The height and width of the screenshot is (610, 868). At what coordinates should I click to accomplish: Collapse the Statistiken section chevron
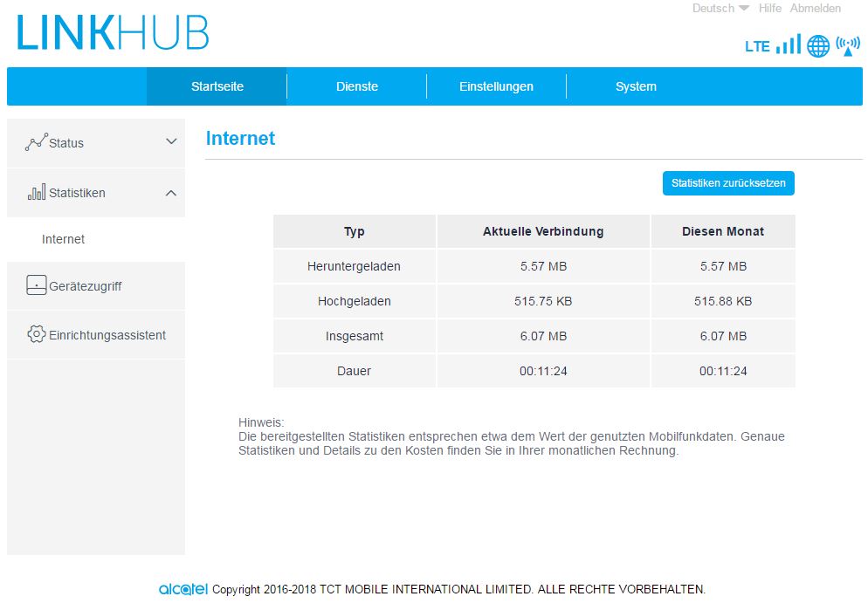tap(171, 193)
